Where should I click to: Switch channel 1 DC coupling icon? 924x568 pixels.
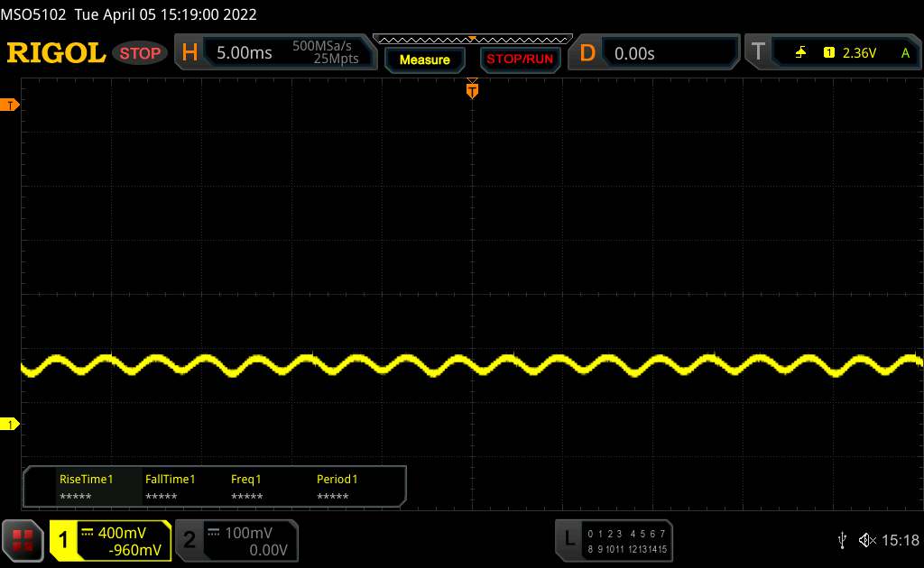88,532
